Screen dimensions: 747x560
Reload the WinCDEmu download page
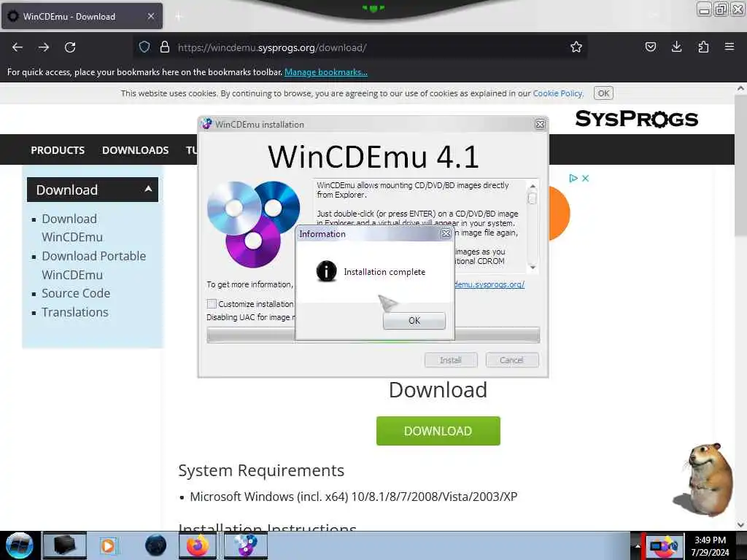click(70, 47)
